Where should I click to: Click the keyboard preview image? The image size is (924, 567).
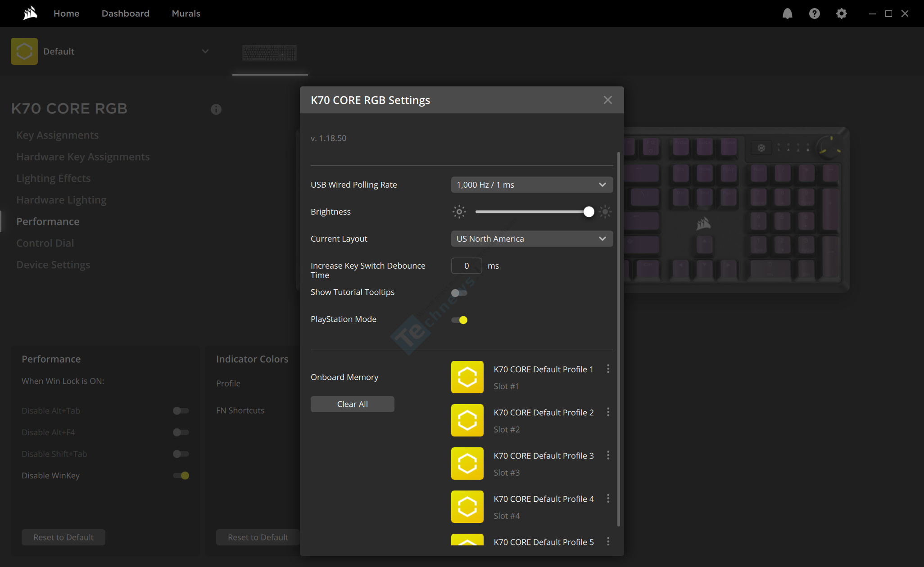[736, 210]
